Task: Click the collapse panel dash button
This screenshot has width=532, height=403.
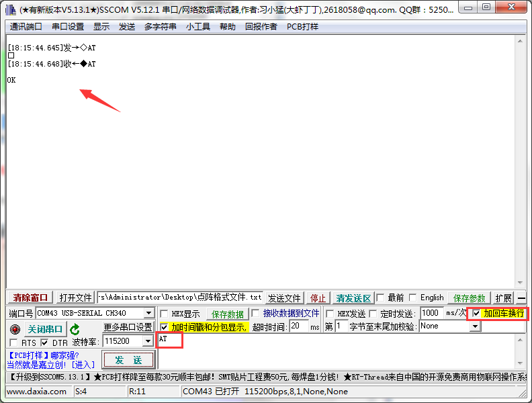Action: 522,298
